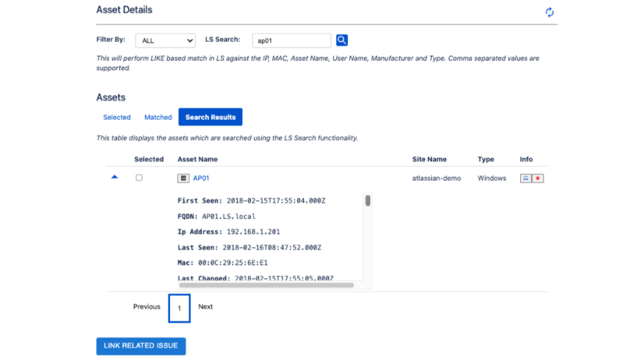Click the First Seen timestamp line

pyautogui.click(x=252, y=201)
